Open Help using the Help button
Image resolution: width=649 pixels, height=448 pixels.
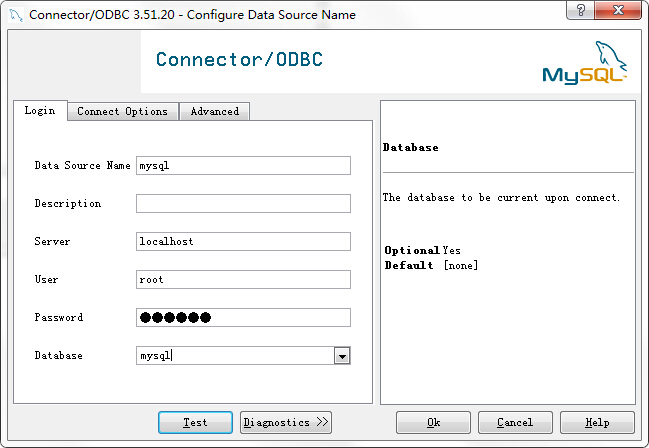click(x=597, y=422)
